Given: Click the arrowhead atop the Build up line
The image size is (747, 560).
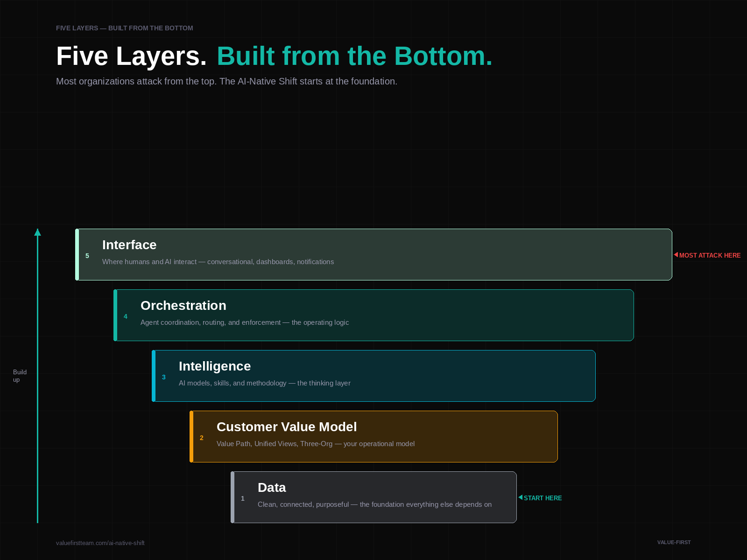Looking at the screenshot, I should pos(37,232).
